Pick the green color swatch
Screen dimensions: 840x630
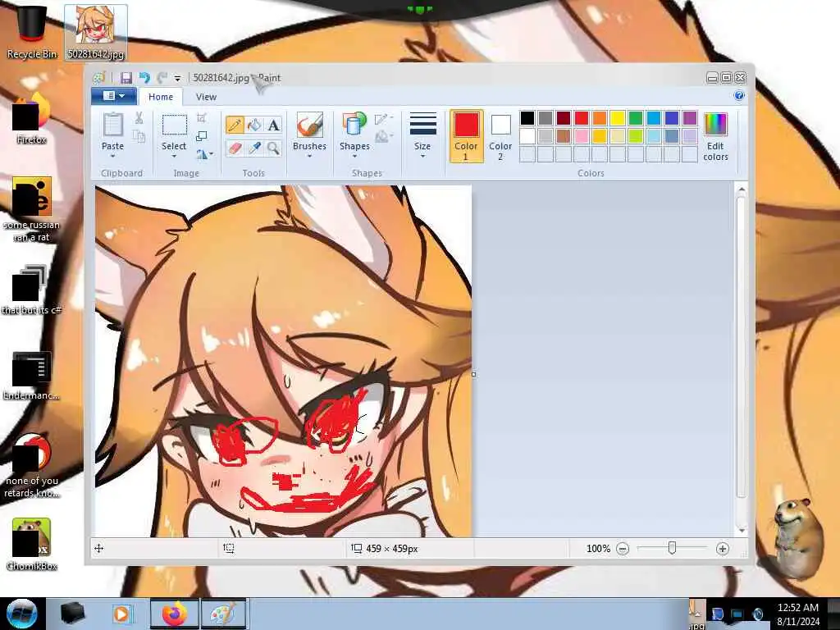(x=636, y=118)
